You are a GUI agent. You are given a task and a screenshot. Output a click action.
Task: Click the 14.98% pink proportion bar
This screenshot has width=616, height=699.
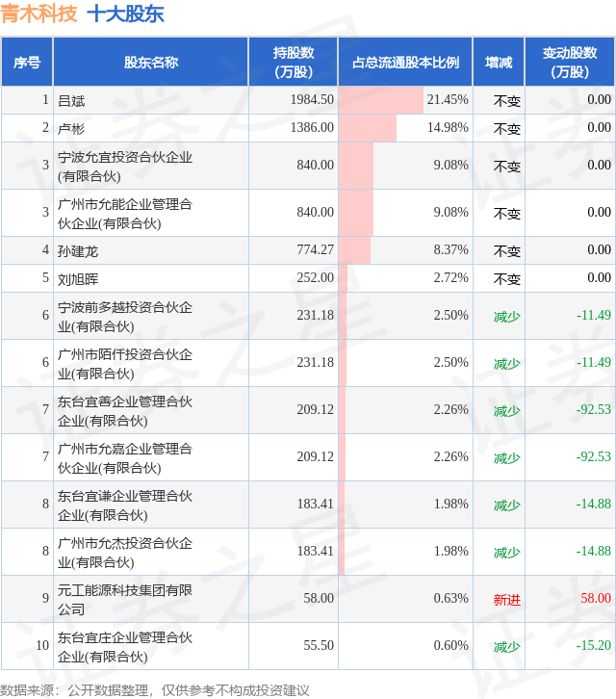click(x=368, y=128)
